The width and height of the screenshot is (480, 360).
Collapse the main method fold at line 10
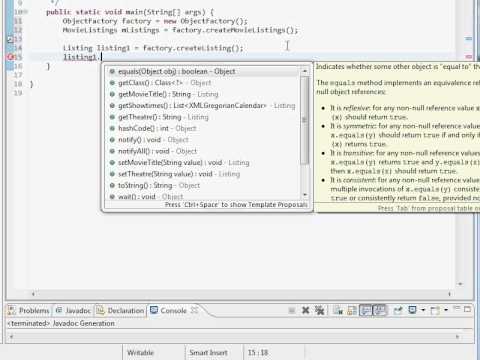point(25,12)
